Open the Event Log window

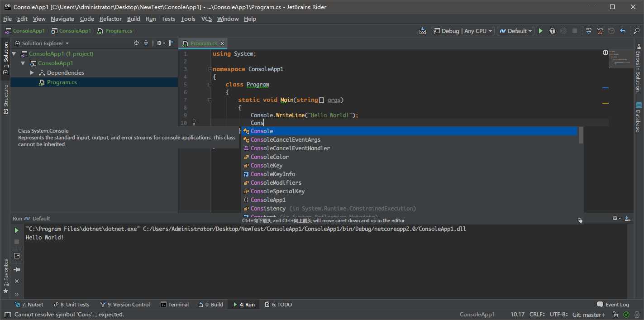point(613,305)
